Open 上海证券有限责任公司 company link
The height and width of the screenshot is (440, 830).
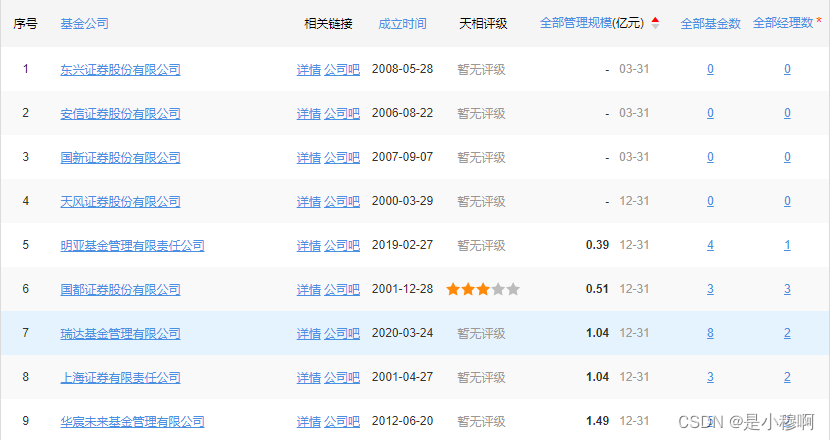(120, 377)
